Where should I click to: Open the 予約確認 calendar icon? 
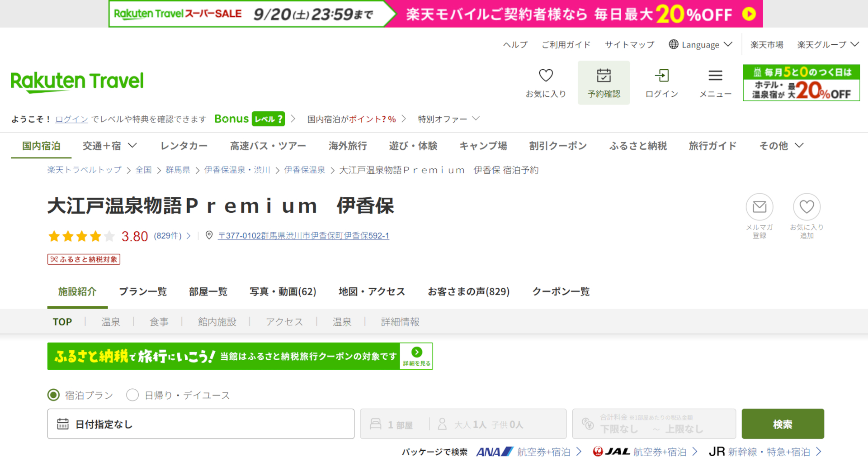click(604, 76)
